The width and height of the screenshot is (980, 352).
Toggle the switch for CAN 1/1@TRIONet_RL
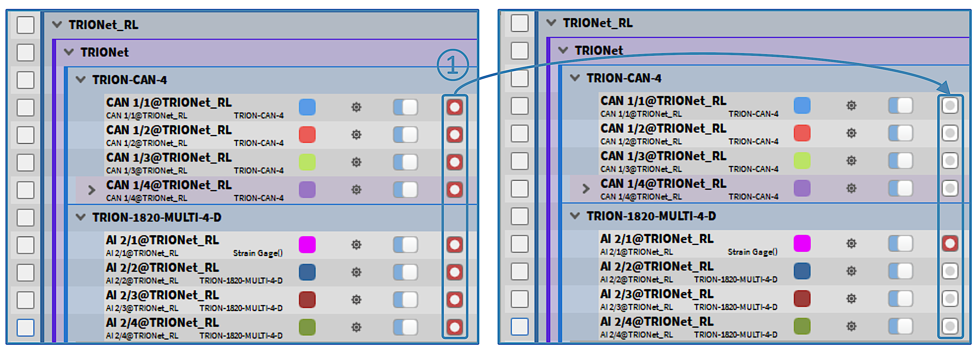(405, 107)
